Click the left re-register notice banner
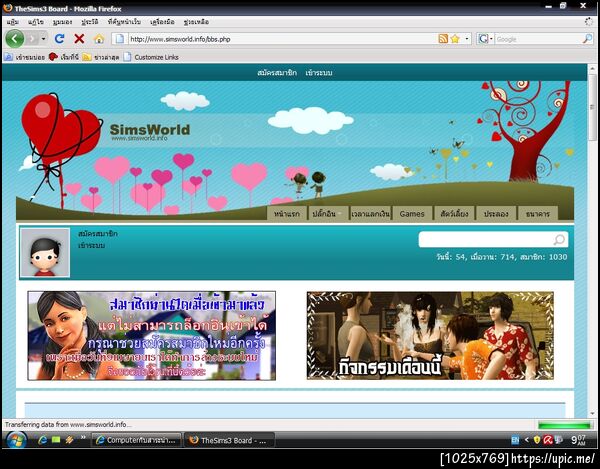 152,335
